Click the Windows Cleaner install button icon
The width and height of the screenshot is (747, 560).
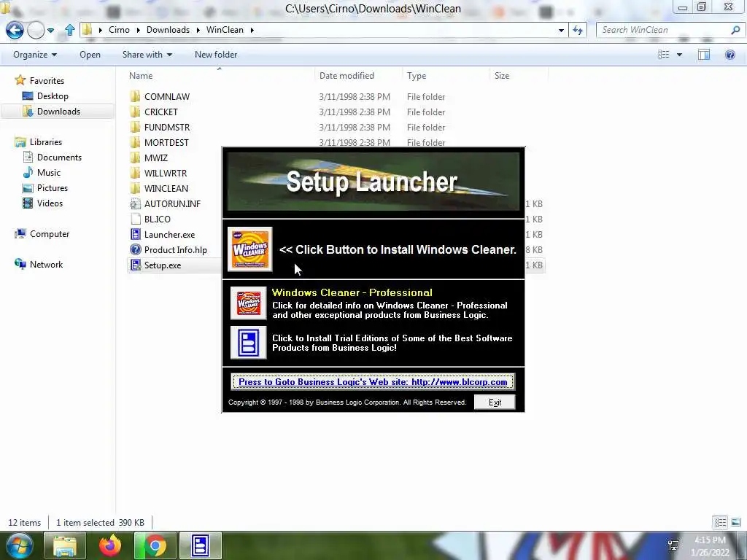coord(250,249)
